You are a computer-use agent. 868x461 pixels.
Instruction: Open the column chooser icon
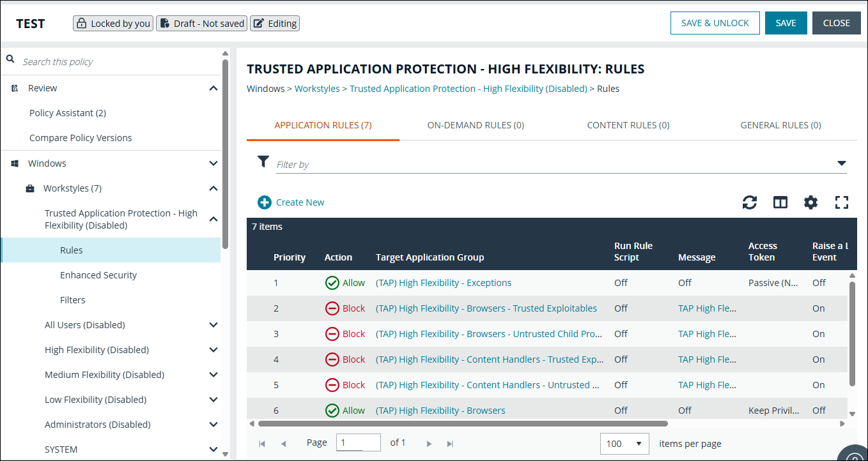(x=780, y=202)
